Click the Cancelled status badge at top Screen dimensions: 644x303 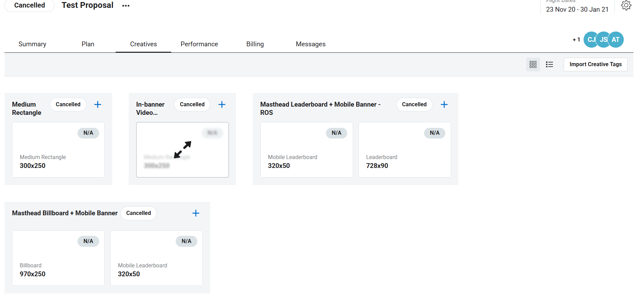tap(30, 5)
